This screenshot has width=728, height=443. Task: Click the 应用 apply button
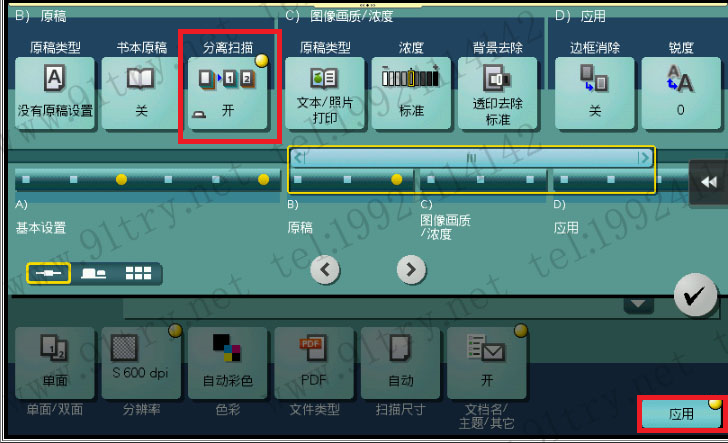pos(681,413)
